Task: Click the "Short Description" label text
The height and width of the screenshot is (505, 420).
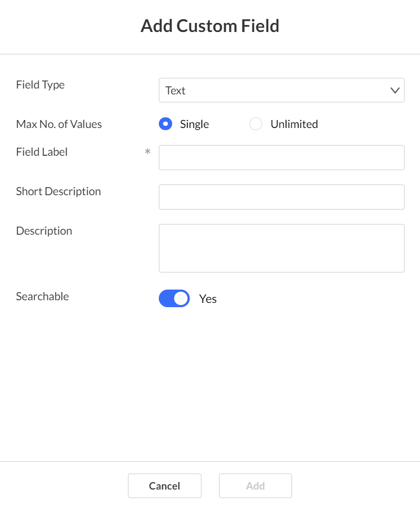Action: pos(58,191)
